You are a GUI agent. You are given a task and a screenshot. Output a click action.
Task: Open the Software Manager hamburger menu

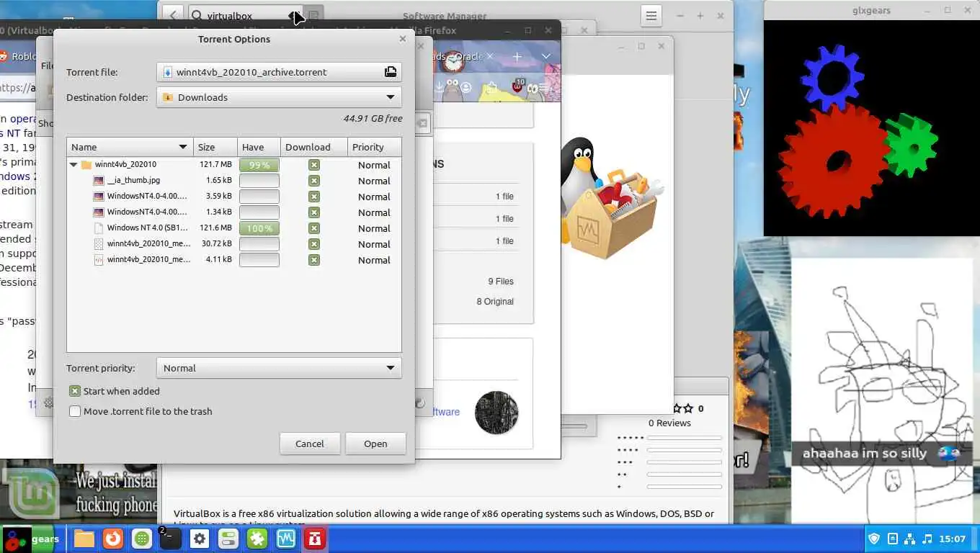pyautogui.click(x=651, y=15)
